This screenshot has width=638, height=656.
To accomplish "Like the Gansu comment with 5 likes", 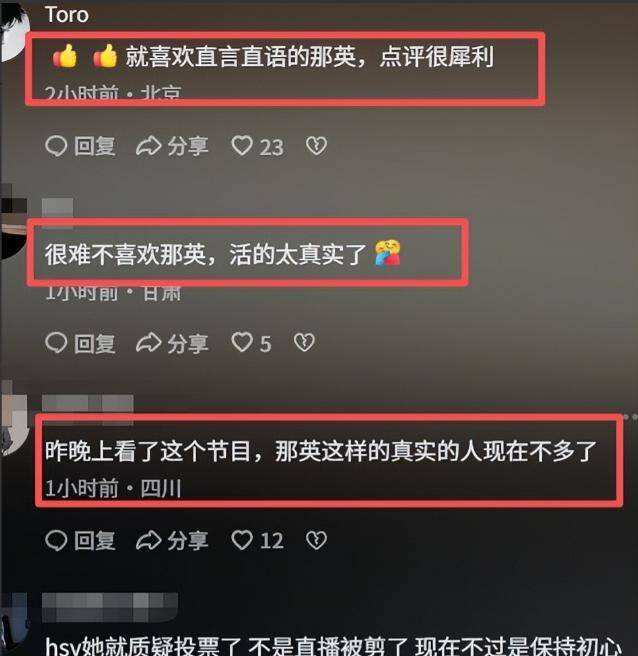I will tap(242, 342).
